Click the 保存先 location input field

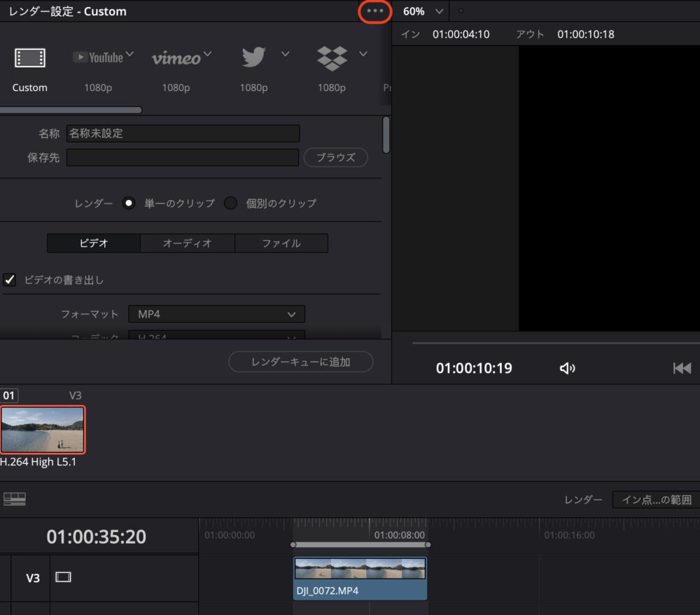183,157
